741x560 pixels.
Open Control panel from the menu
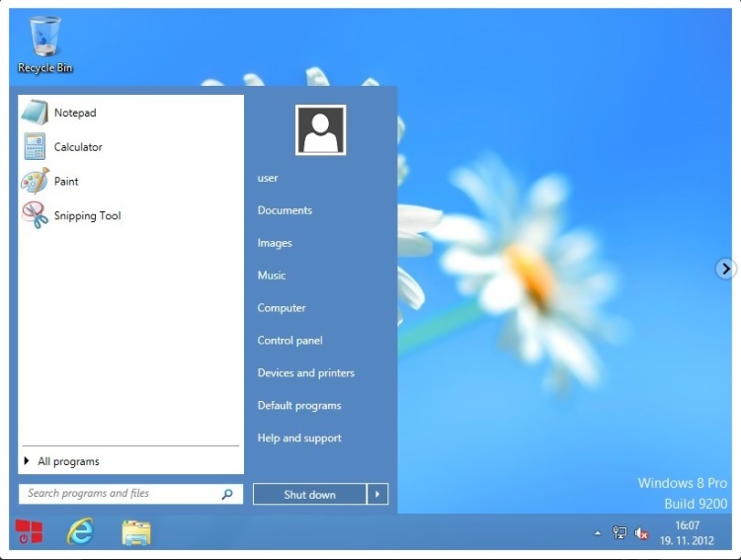(x=289, y=341)
